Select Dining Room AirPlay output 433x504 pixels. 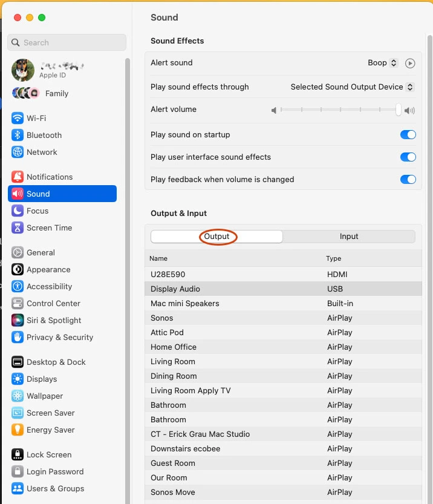click(283, 376)
